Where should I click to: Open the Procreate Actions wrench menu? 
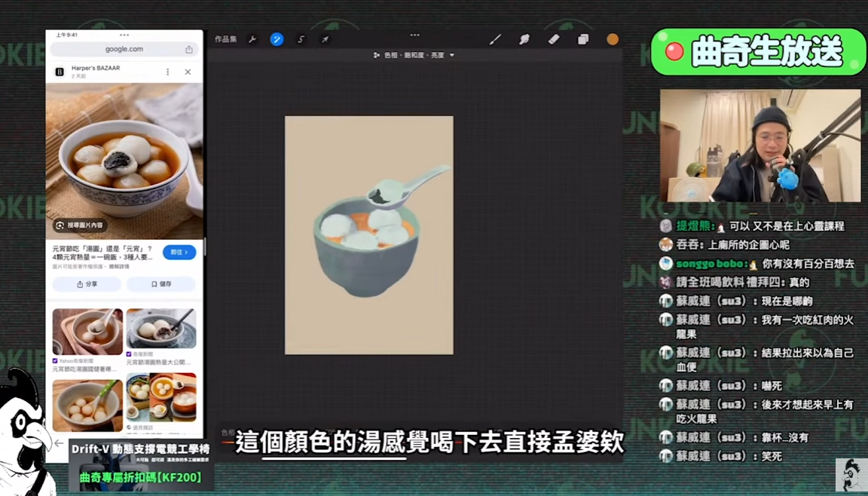click(252, 39)
